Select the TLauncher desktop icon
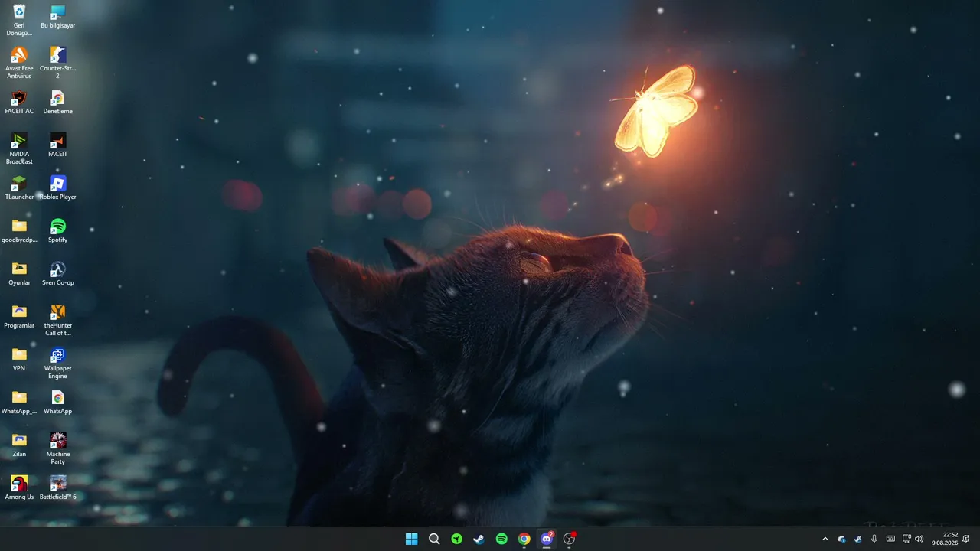 (19, 188)
